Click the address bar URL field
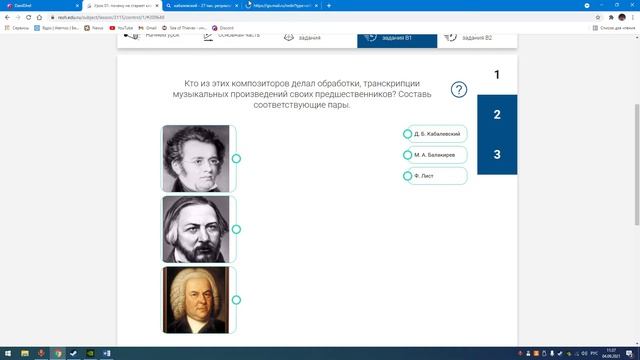The width and height of the screenshot is (640, 360). point(322,18)
